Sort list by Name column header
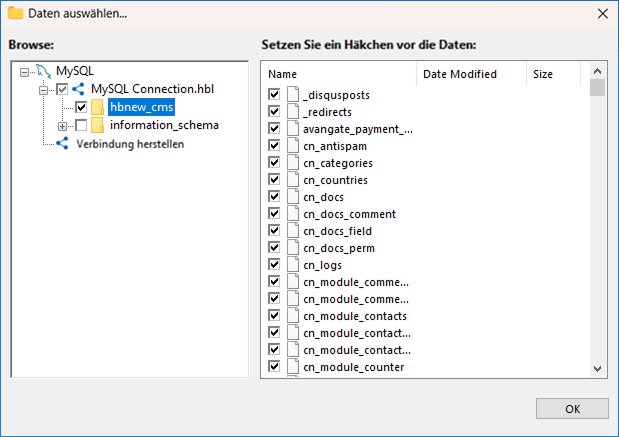The width and height of the screenshot is (619, 437). [339, 74]
